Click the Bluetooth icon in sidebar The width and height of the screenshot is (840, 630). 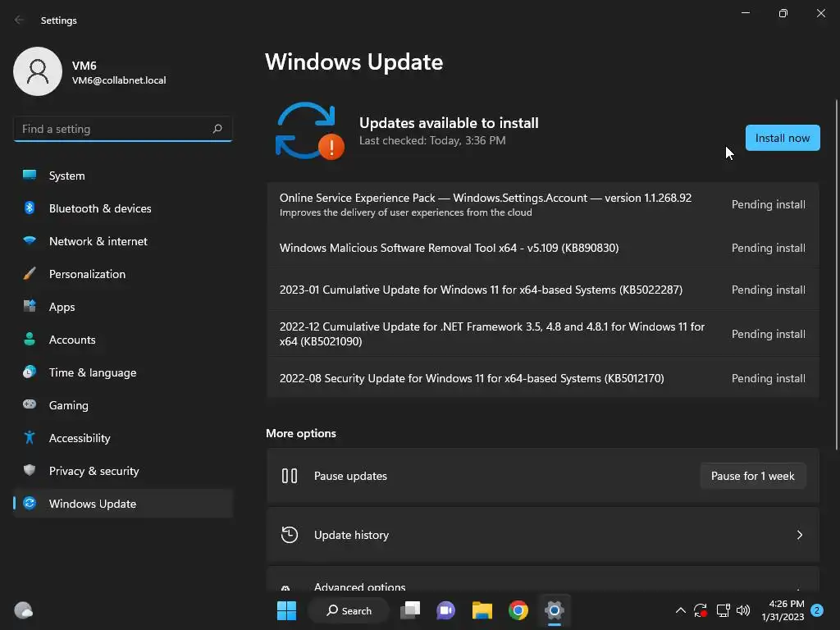(30, 208)
